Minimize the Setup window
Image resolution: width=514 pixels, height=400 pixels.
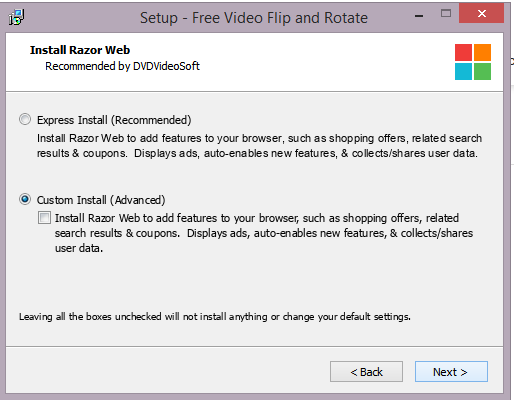point(419,16)
